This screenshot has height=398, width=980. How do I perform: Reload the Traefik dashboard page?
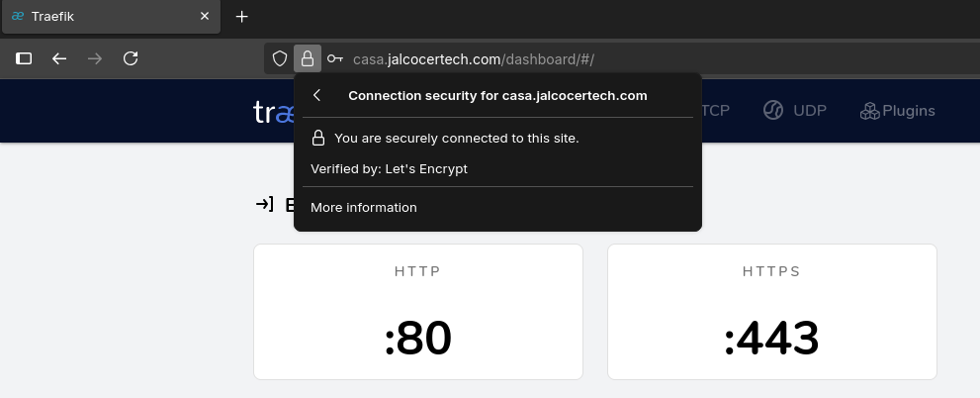click(x=131, y=58)
